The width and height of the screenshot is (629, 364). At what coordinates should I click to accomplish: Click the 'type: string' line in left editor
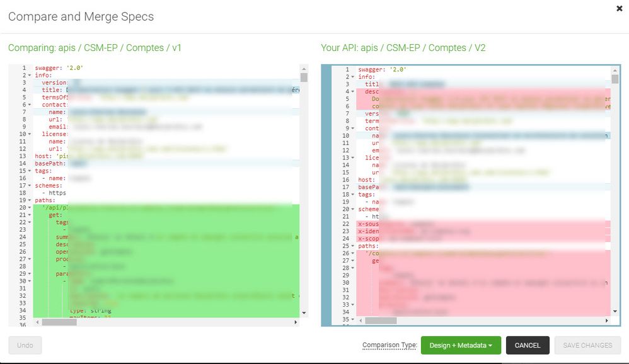166,310
